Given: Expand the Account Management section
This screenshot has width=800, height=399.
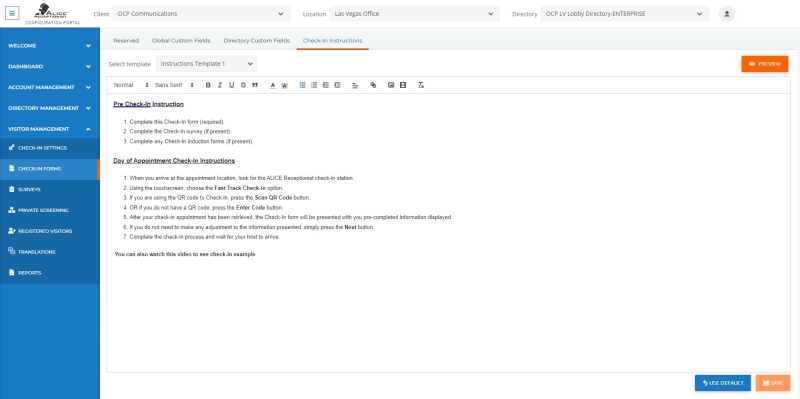Looking at the screenshot, I should pos(49,87).
